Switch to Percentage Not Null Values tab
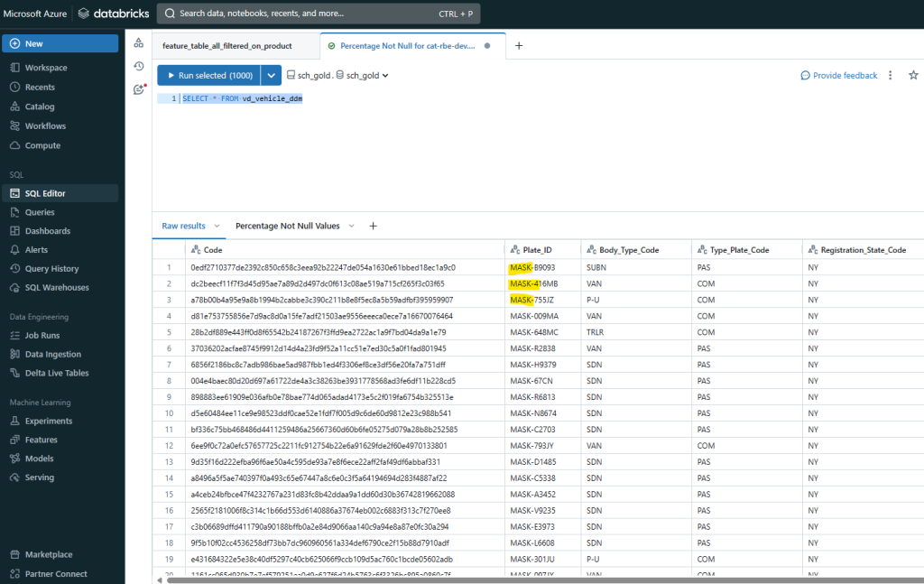 tap(288, 226)
